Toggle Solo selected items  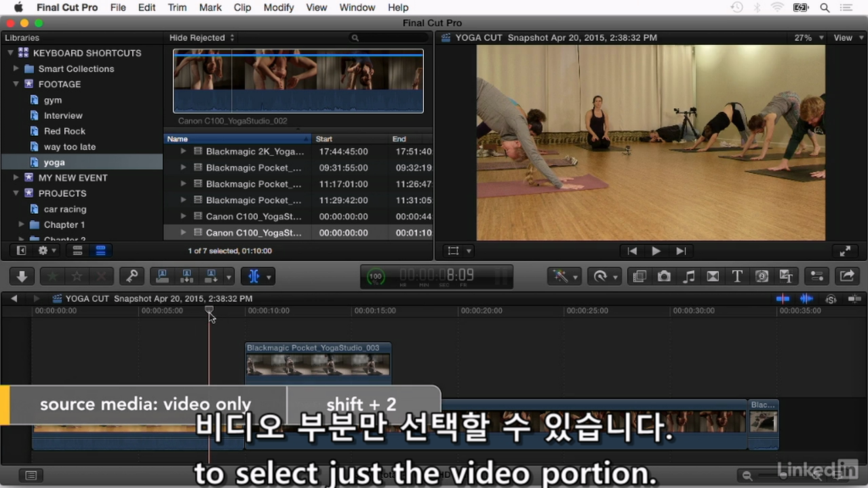(831, 299)
